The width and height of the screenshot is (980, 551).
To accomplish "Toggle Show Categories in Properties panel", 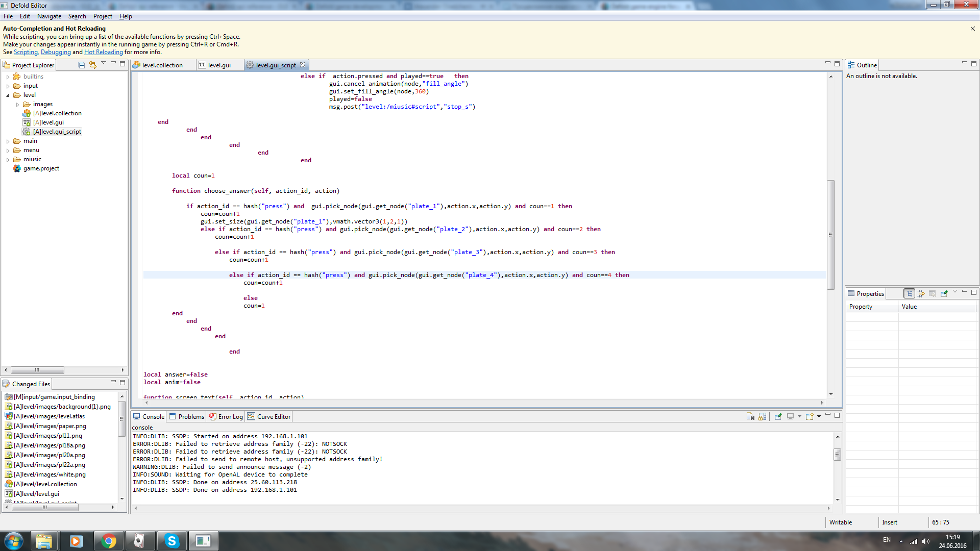I will pos(909,293).
